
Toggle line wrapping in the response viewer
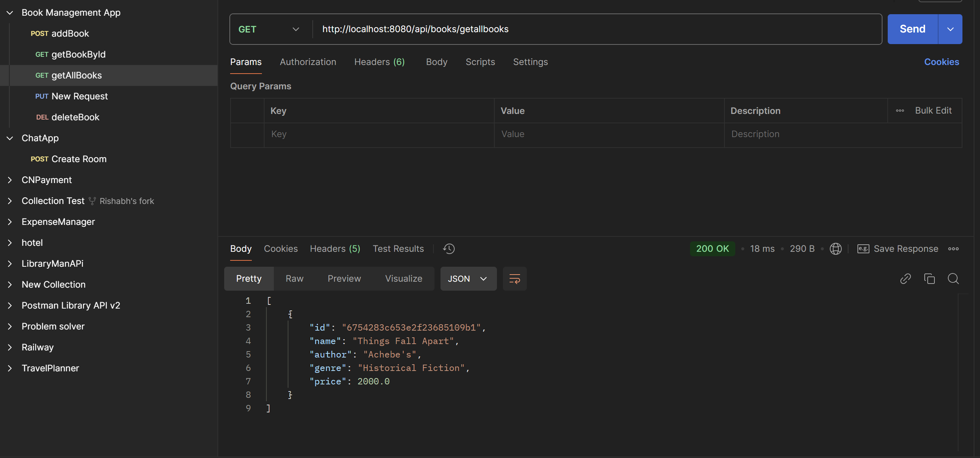click(x=514, y=278)
